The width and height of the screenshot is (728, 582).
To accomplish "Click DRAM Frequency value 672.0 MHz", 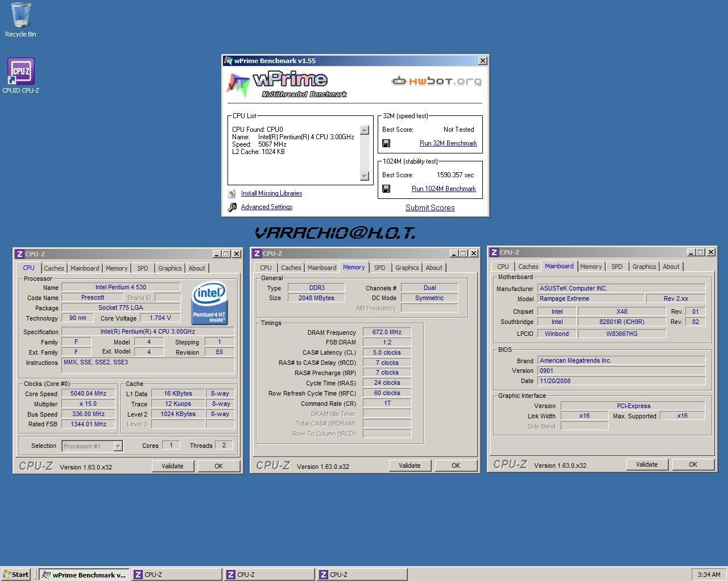I will click(387, 332).
